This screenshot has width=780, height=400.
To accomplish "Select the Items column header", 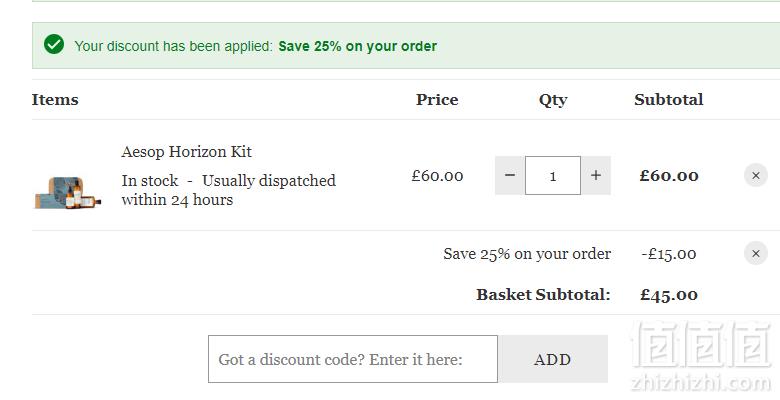I will [x=55, y=100].
